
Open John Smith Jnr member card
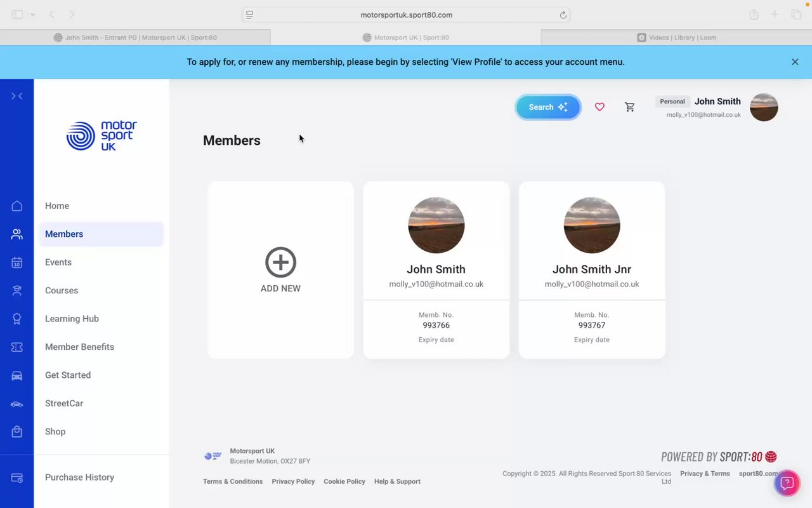pos(592,270)
